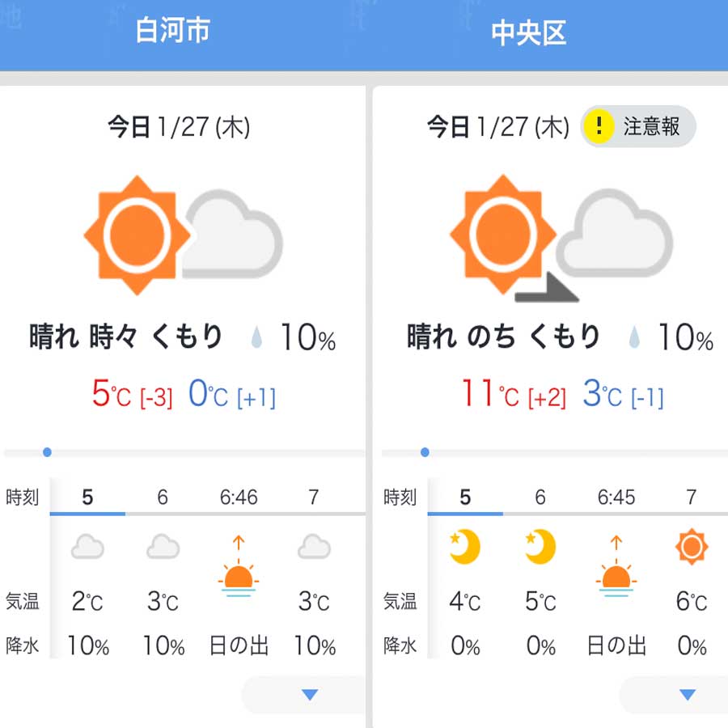Click the cloud icon at 5 o'clock in 白河市
Screen dimensions: 728x728
coord(87,547)
